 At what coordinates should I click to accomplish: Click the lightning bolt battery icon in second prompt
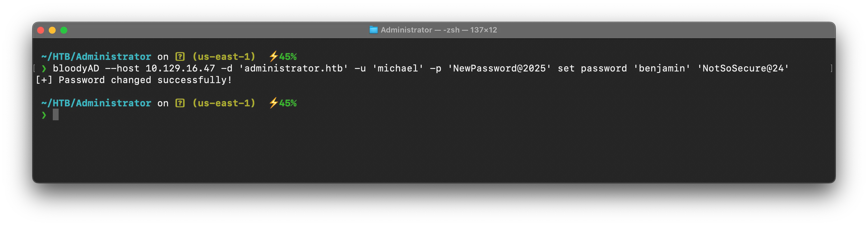273,103
